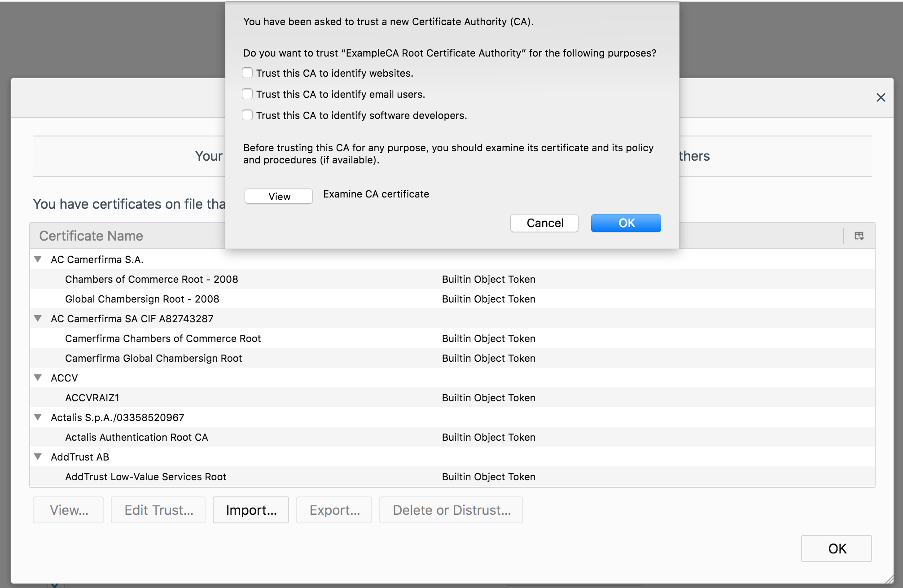
Task: Open the Import dialog
Action: tap(250, 510)
